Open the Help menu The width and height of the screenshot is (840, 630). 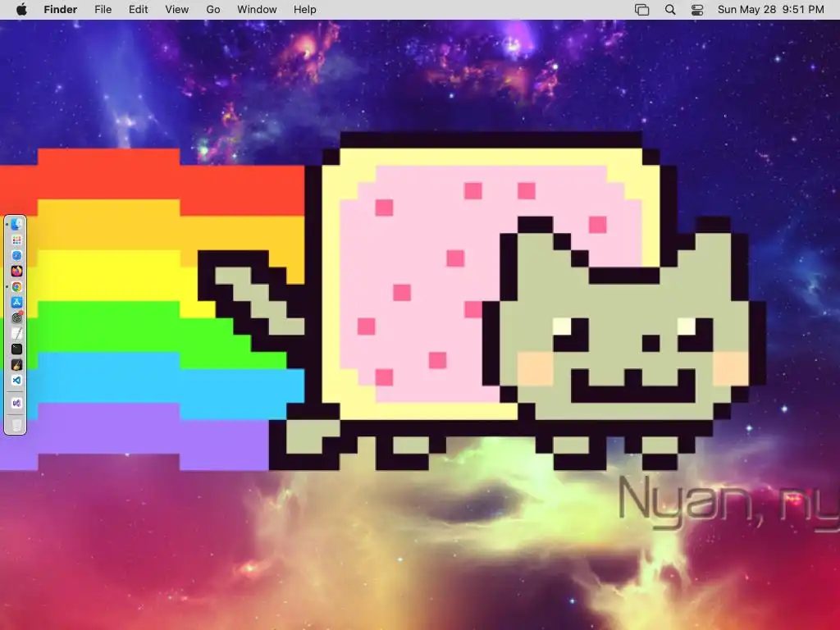tap(305, 10)
